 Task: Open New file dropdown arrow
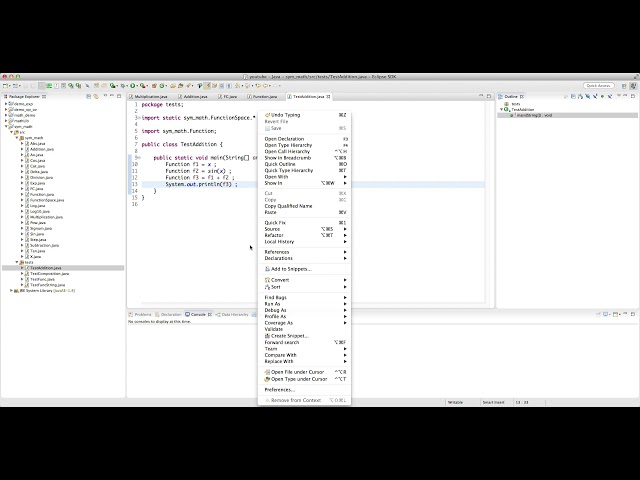[10, 86]
